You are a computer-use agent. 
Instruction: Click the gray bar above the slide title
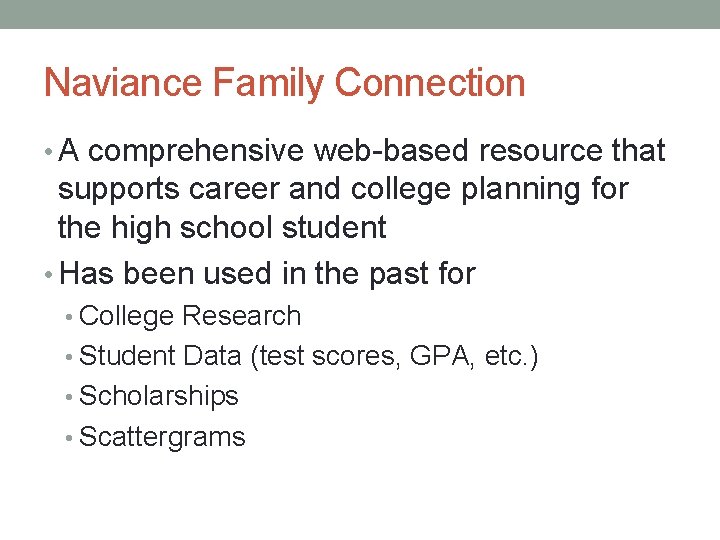tap(360, 14)
